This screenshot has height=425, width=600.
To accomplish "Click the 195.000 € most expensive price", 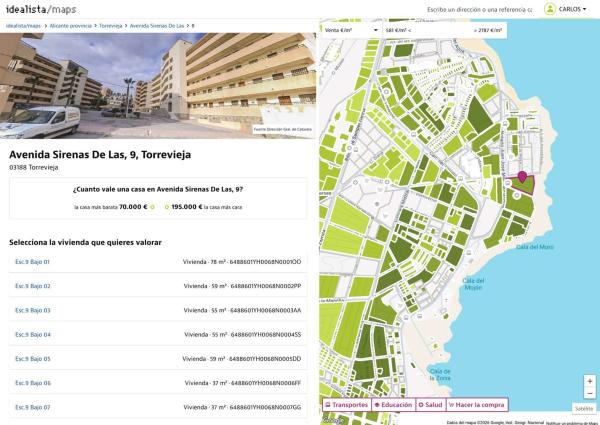I will click(187, 207).
